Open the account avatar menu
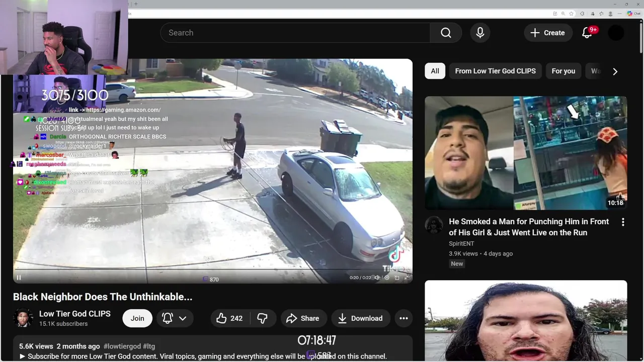Image resolution: width=644 pixels, height=362 pixels. 616,33
